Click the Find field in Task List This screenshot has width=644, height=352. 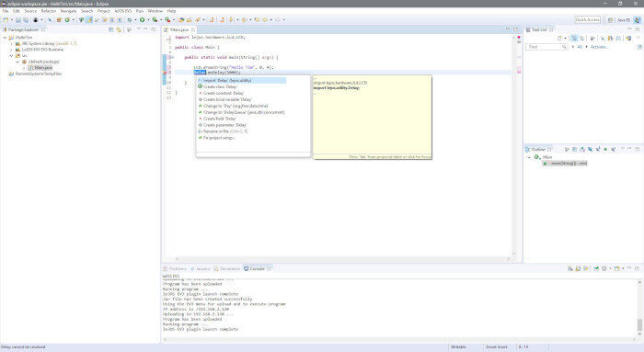pyautogui.click(x=544, y=47)
